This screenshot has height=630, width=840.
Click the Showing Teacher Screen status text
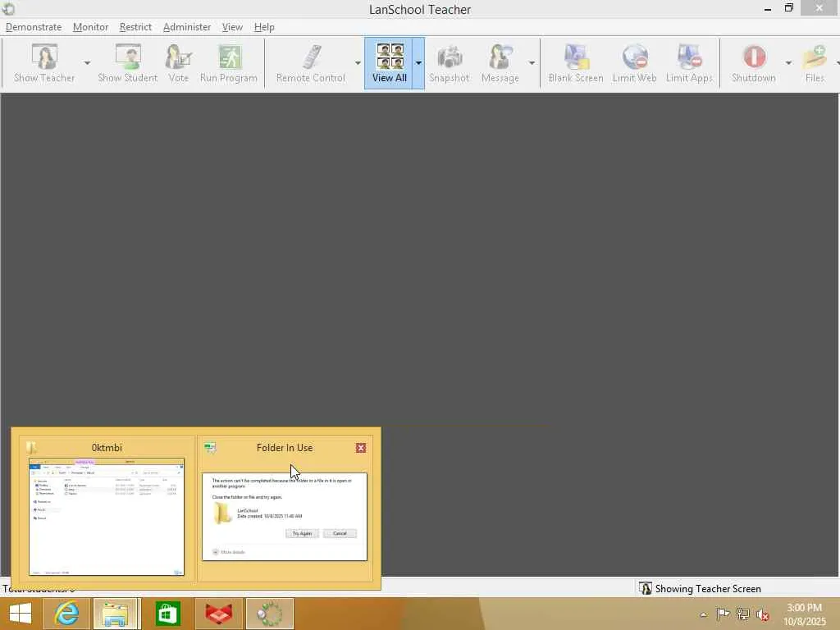click(x=708, y=589)
